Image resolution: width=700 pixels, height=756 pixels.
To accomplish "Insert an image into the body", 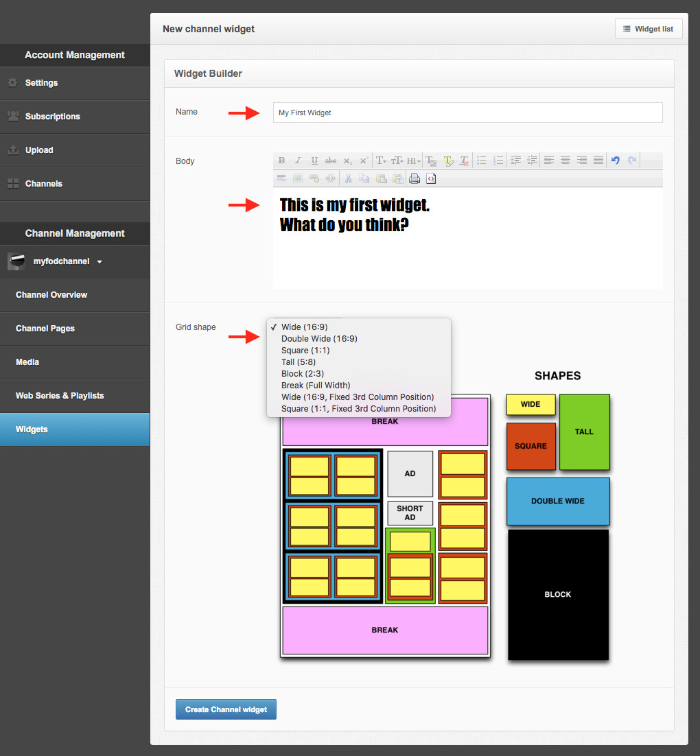I will (x=298, y=178).
